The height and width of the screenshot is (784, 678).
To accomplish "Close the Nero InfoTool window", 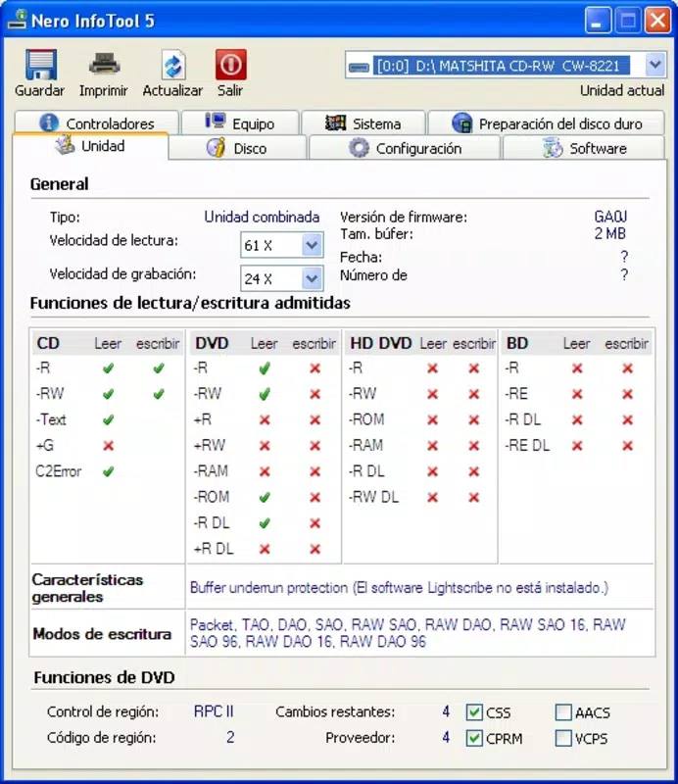I will pyautogui.click(x=657, y=21).
